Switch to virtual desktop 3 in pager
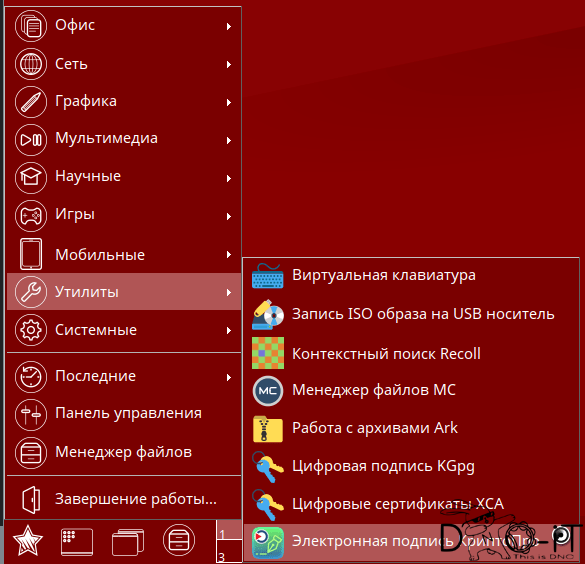585x564 pixels. 228,552
